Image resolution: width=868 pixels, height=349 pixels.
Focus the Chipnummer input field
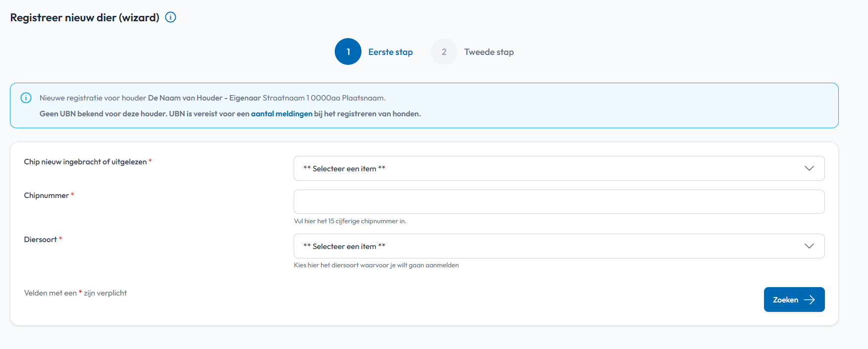559,201
